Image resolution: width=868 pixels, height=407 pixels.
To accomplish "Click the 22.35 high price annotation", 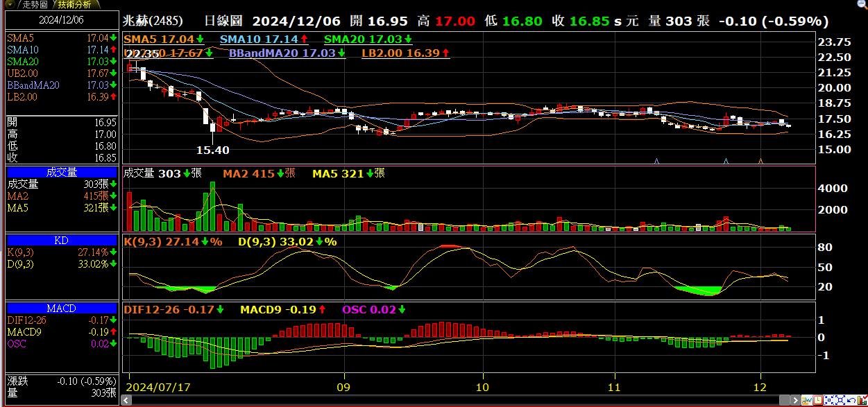I will (143, 53).
